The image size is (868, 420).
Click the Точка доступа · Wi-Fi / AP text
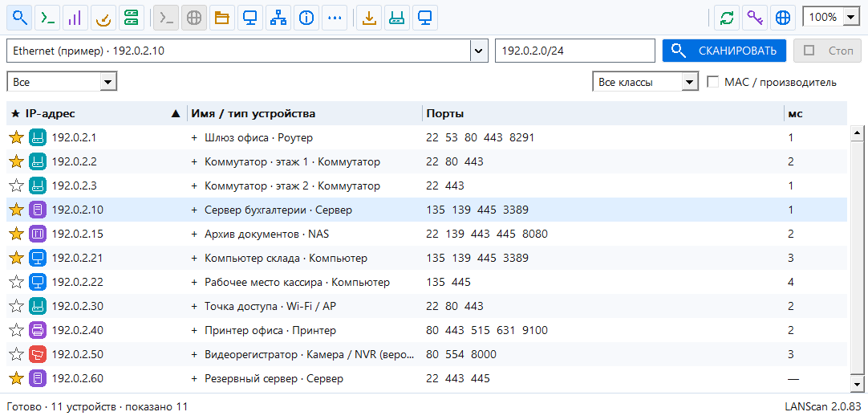pyautogui.click(x=270, y=307)
